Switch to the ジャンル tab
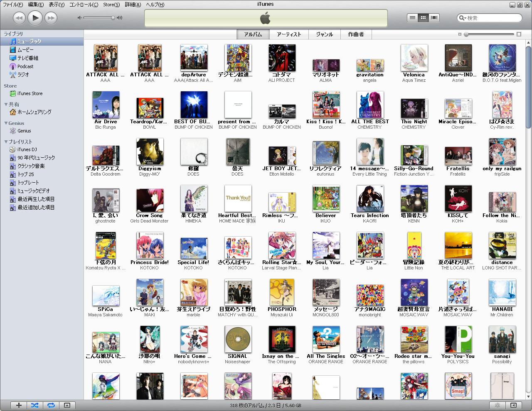The image size is (532, 411). point(324,34)
